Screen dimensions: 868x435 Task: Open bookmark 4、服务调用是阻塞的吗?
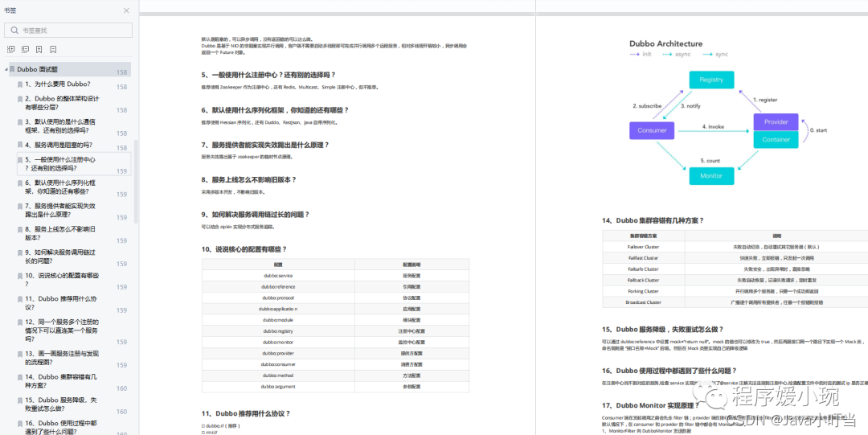pyautogui.click(x=59, y=145)
